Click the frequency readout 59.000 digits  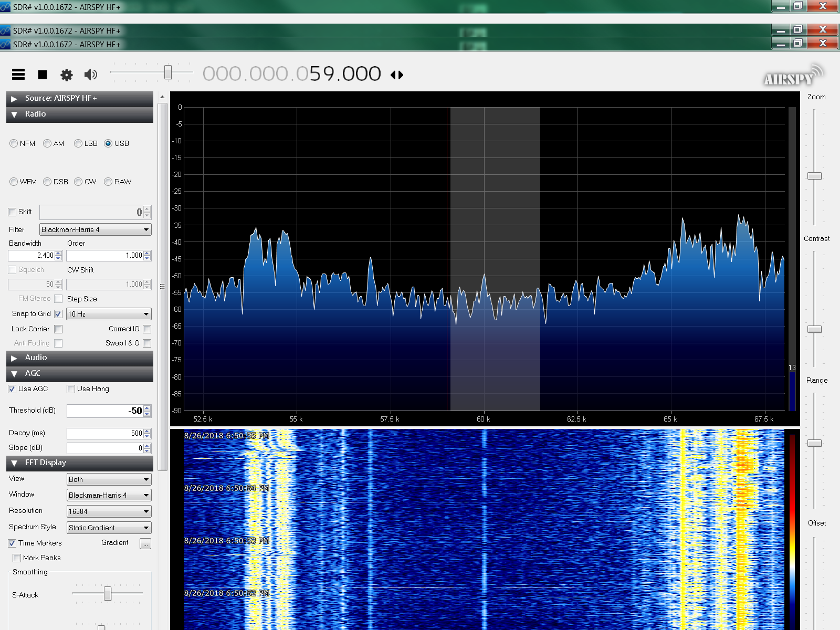point(345,74)
